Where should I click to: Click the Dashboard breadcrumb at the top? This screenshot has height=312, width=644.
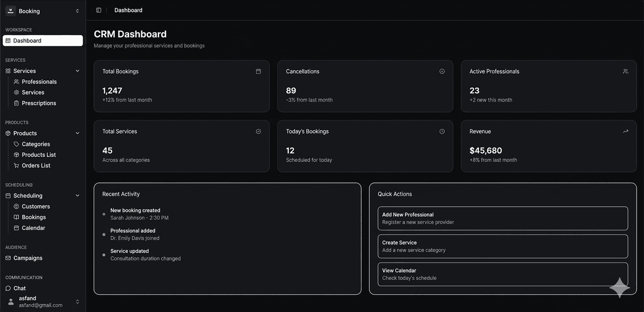128,10
